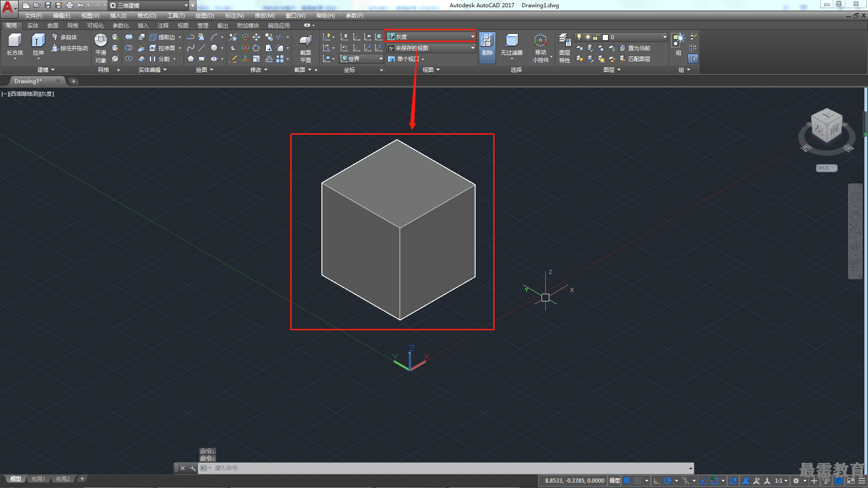Expand the 图层 panel
Image resolution: width=868 pixels, height=488 pixels.
point(612,70)
